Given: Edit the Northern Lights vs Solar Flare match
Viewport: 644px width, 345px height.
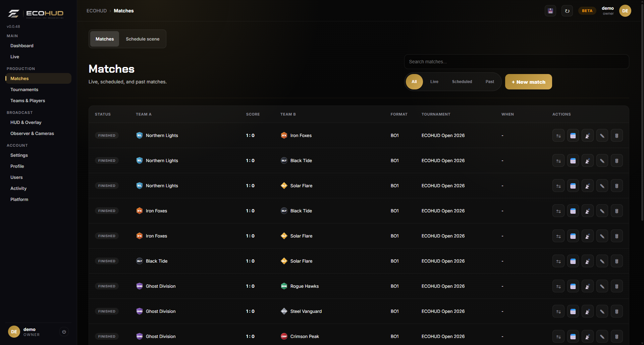Looking at the screenshot, I should coord(602,186).
